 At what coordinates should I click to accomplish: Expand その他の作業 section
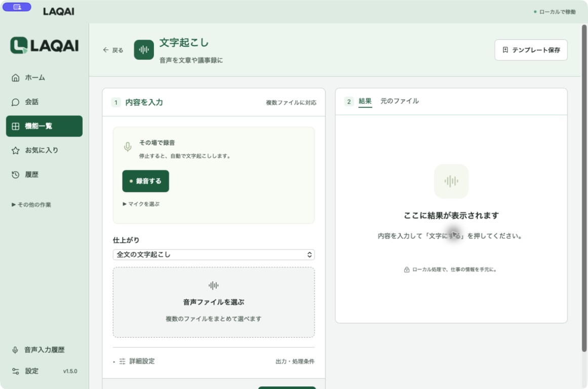point(31,205)
